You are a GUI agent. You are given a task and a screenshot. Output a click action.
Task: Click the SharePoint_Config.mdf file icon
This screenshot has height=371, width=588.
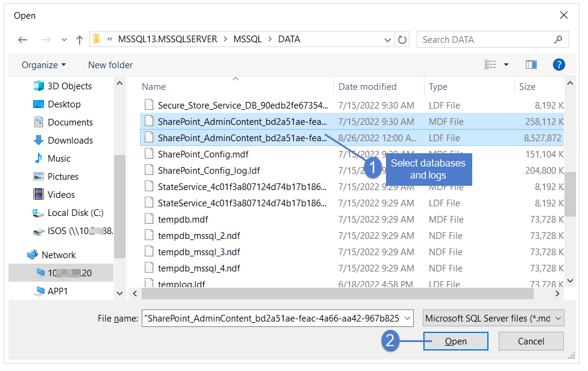click(x=149, y=154)
